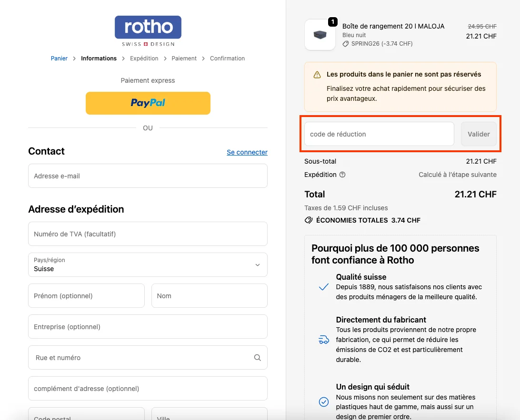Click the quantity badge on the product thumbnail
This screenshot has width=520, height=420.
tap(332, 22)
